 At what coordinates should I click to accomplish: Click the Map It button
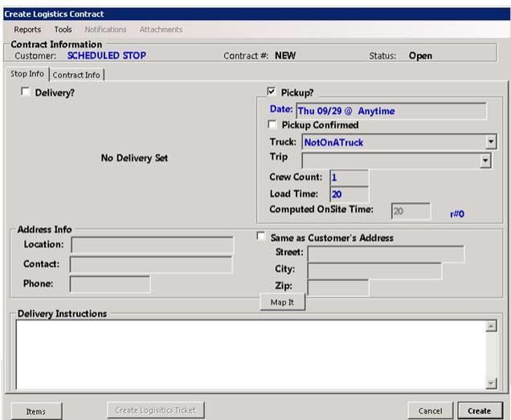click(283, 302)
